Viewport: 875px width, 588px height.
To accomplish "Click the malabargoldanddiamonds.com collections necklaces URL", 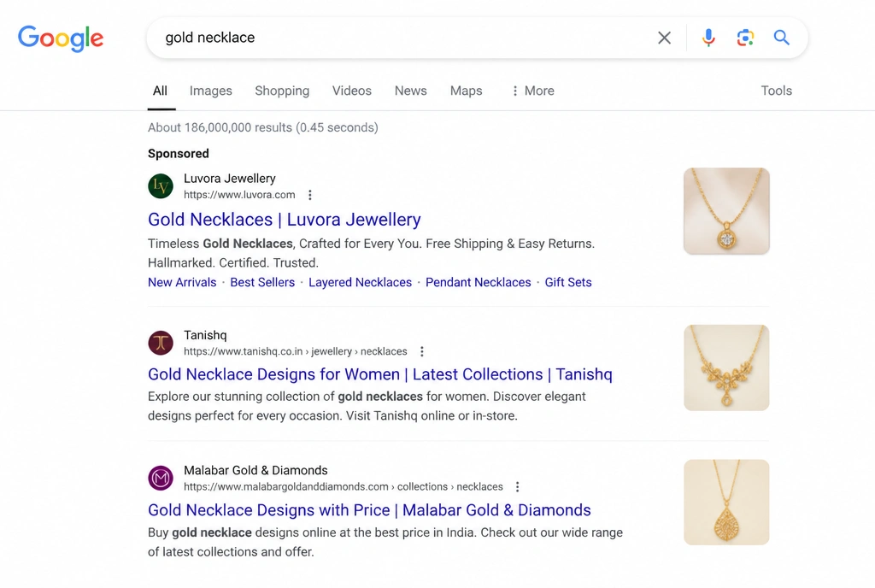I will click(344, 487).
